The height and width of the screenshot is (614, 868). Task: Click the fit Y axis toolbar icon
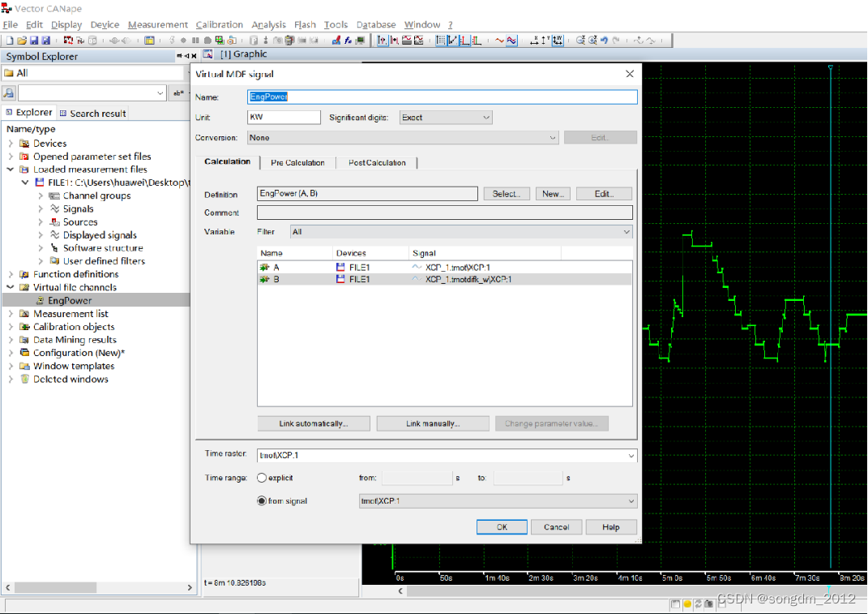click(x=545, y=40)
